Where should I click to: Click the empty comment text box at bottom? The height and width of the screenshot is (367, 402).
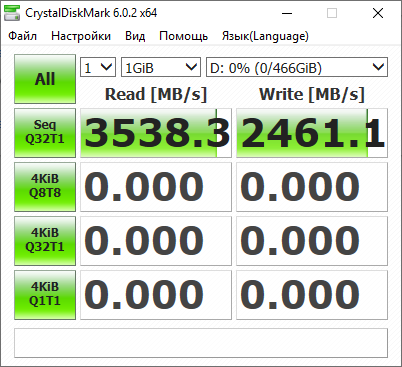pyautogui.click(x=201, y=343)
